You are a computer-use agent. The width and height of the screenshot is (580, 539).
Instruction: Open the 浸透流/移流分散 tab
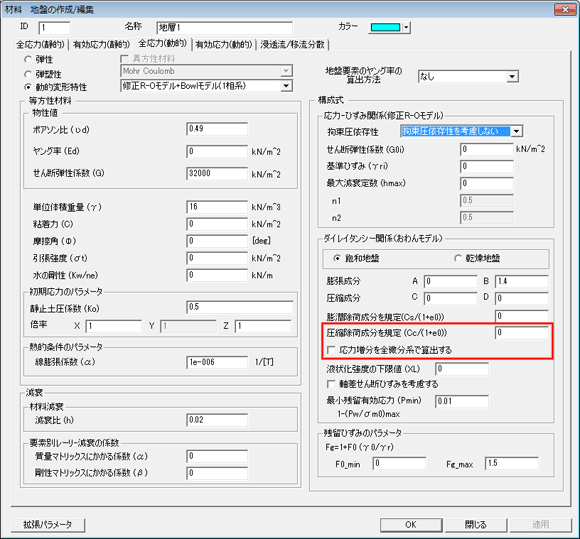coord(292,45)
